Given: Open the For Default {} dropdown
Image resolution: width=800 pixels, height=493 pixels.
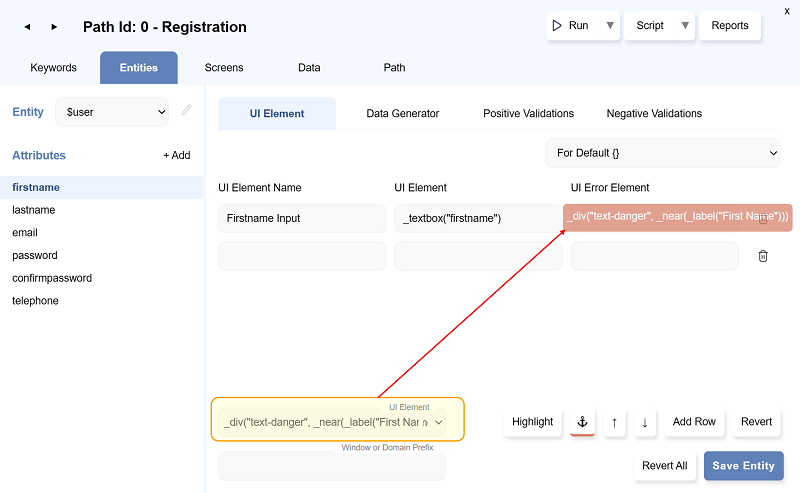Looking at the screenshot, I should tap(663, 153).
